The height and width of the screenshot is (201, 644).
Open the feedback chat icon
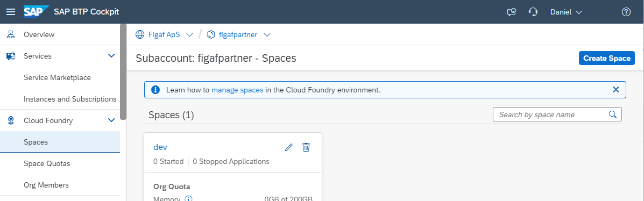tap(511, 12)
